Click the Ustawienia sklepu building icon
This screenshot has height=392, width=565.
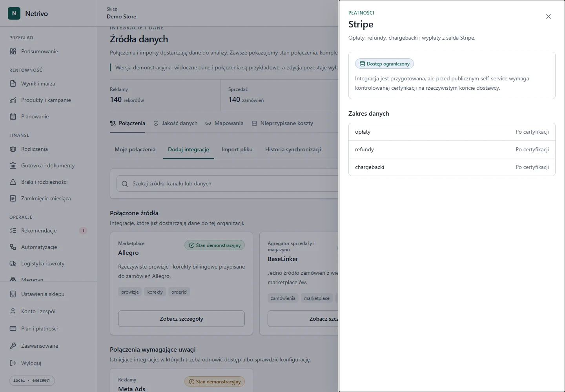[x=13, y=294]
